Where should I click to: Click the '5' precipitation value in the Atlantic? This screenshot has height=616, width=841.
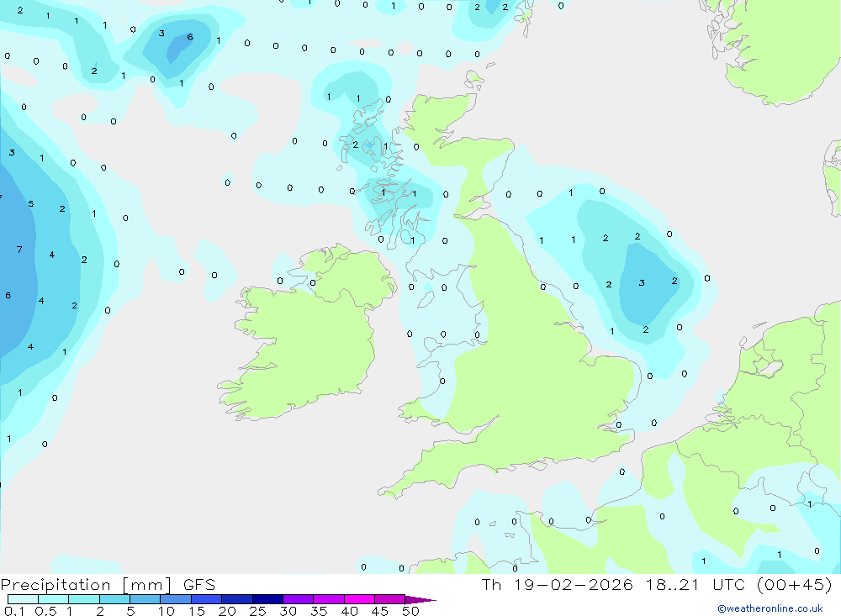[30, 203]
